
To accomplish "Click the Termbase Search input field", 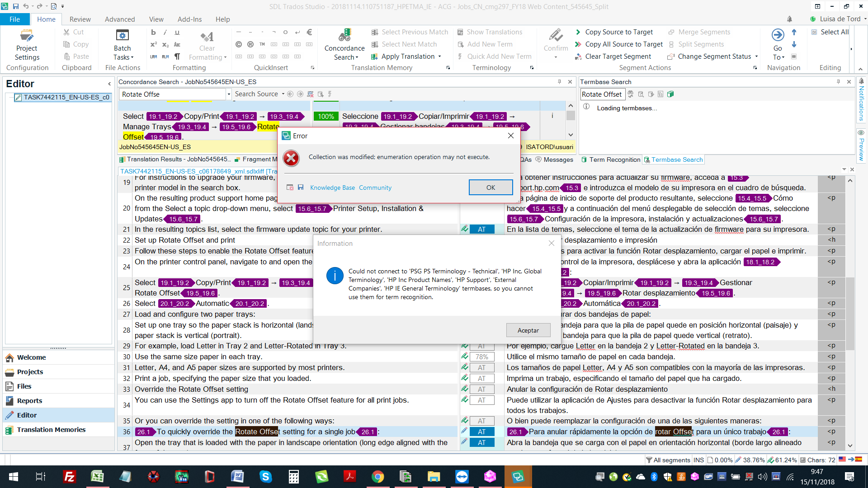I will [602, 94].
